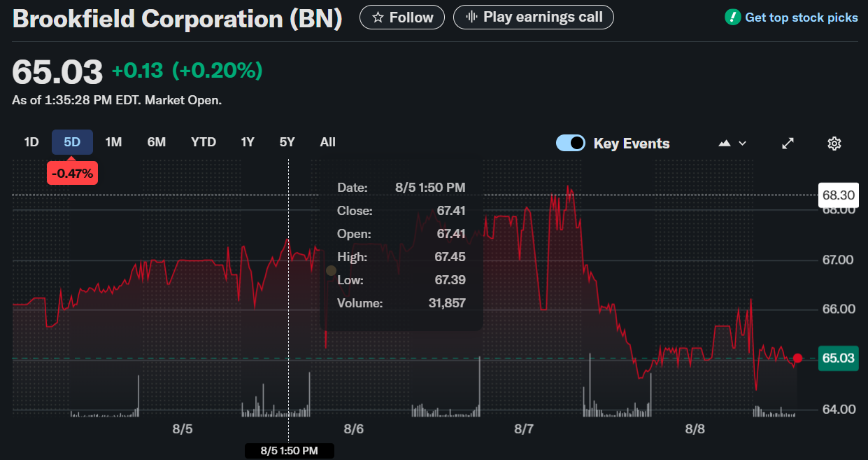Click the tooltip Low value 67.39

click(x=450, y=280)
